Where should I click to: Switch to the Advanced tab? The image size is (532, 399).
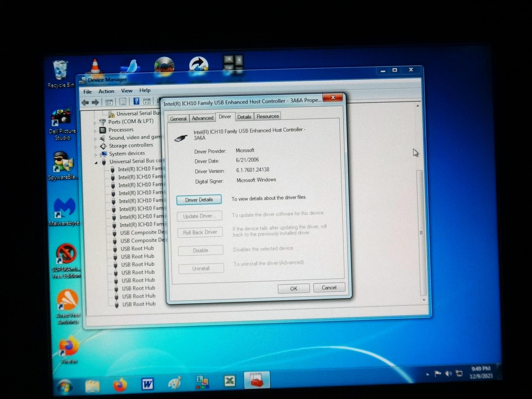click(203, 118)
